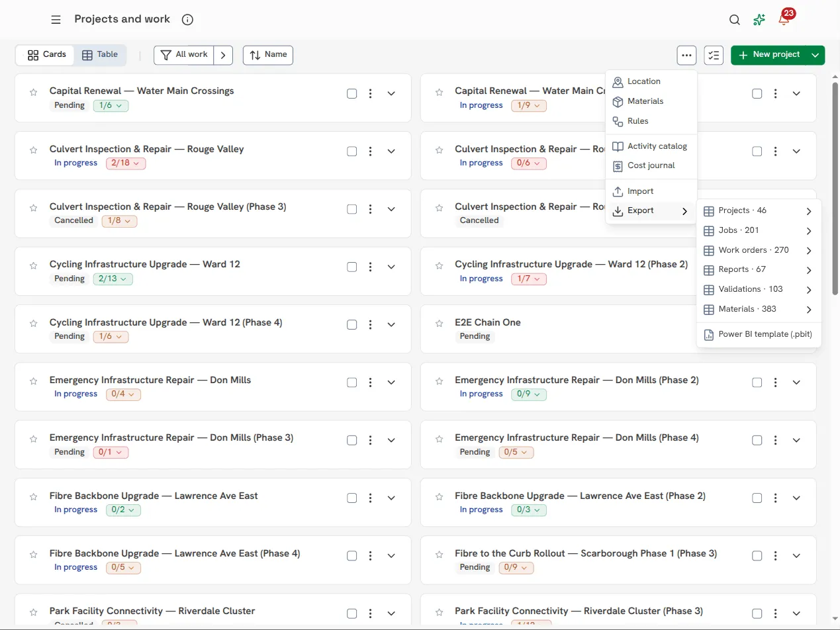Open the 2/18 progress dropdown

(x=126, y=163)
